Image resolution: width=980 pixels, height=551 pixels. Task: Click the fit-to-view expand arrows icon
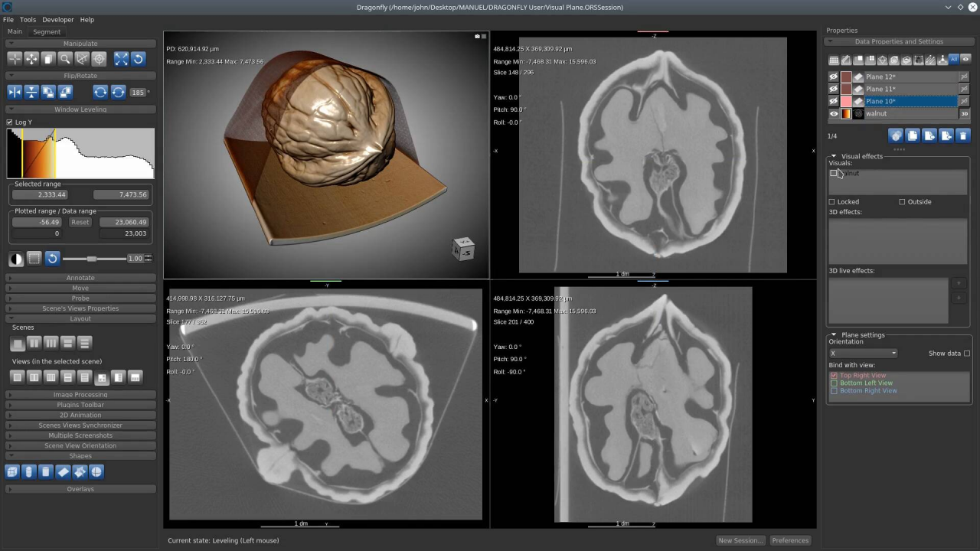click(x=121, y=59)
